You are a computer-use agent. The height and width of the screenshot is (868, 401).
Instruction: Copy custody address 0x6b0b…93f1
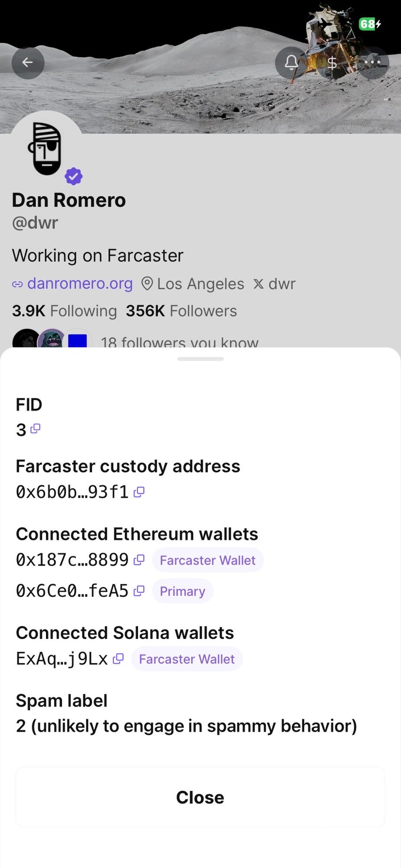tap(139, 492)
